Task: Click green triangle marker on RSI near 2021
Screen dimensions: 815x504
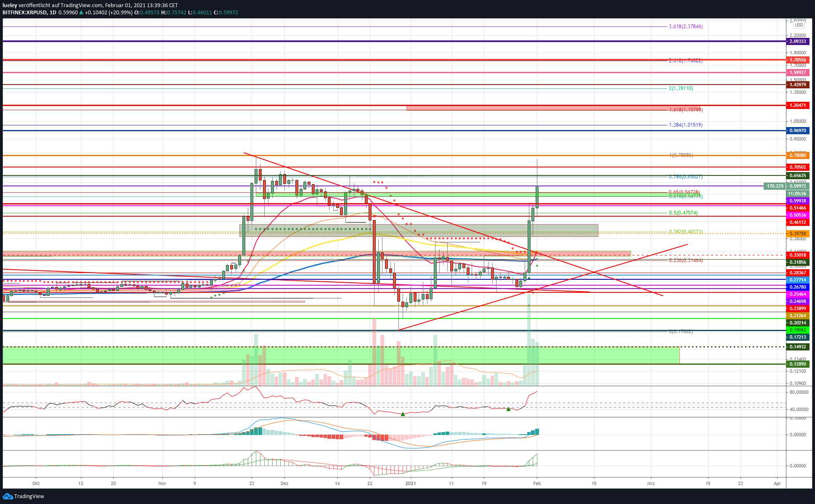Action: click(x=403, y=414)
